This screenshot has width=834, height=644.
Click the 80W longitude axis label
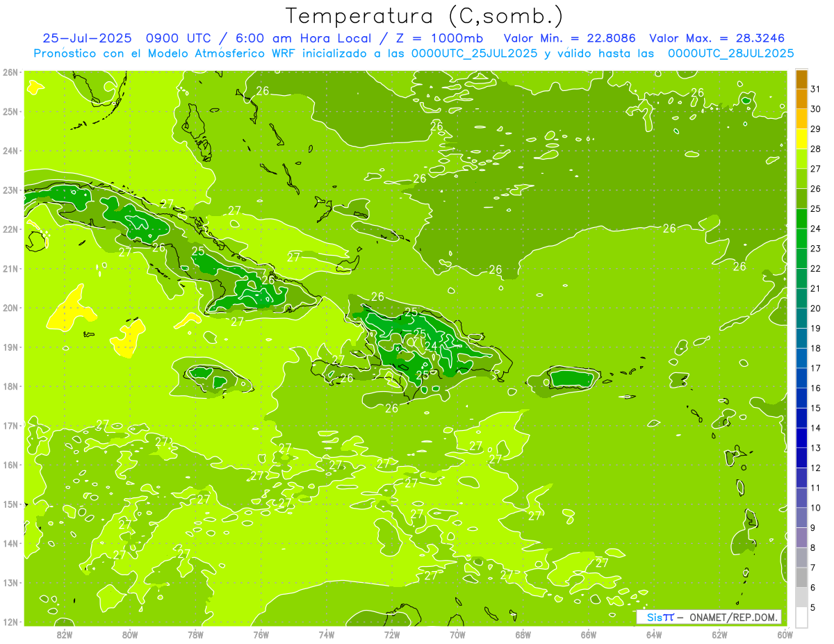[x=129, y=634]
